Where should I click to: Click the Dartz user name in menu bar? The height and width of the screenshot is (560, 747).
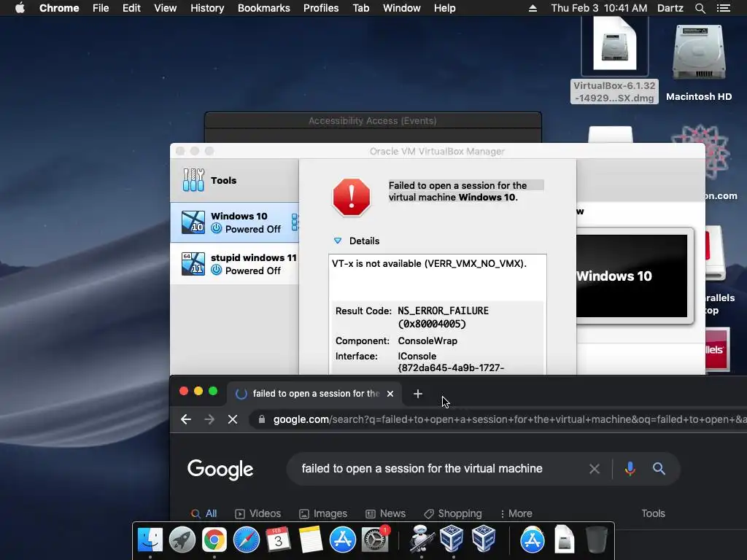point(670,8)
